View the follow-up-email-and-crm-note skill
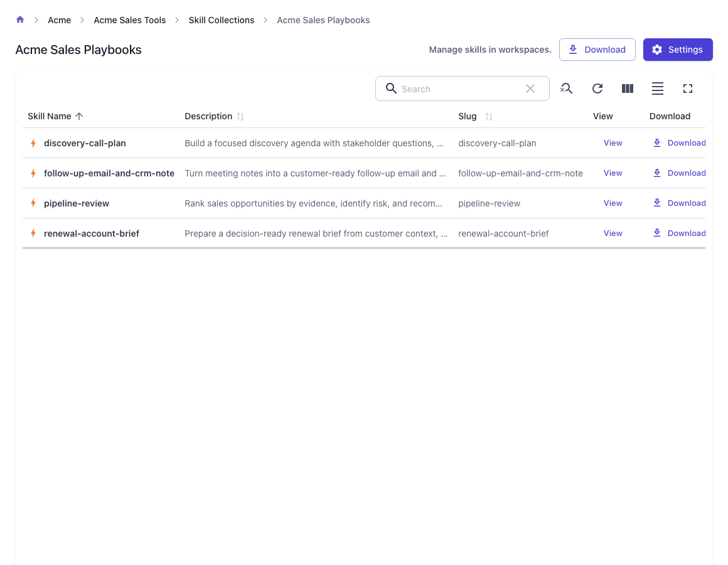 point(613,173)
